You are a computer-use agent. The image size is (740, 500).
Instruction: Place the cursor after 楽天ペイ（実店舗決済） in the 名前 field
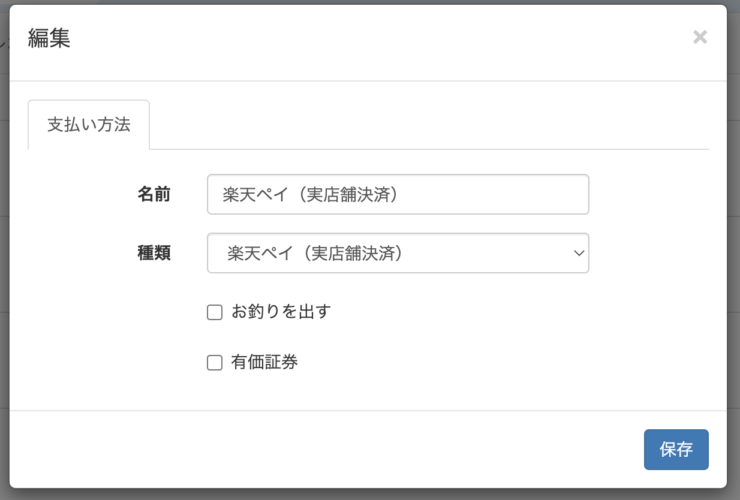(x=401, y=194)
